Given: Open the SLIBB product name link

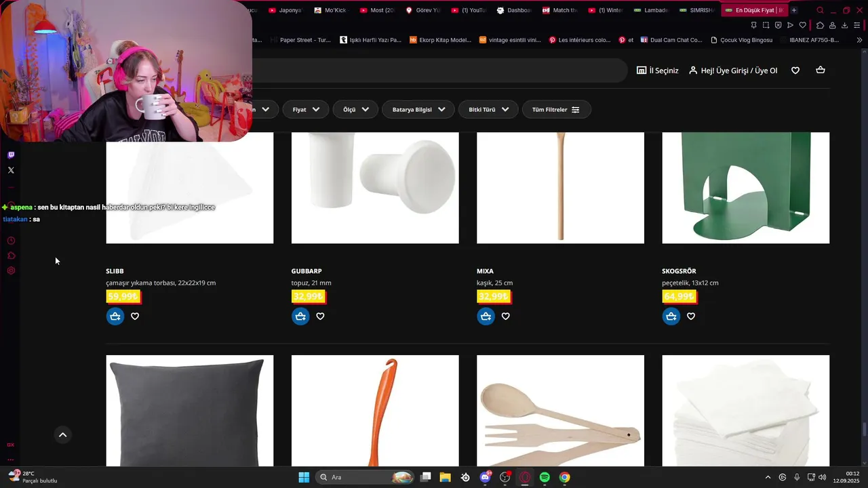Looking at the screenshot, I should pyautogui.click(x=115, y=271).
